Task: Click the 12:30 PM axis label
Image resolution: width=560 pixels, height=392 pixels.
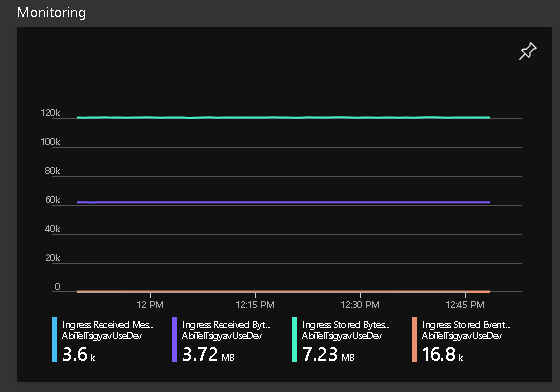Action: point(360,305)
